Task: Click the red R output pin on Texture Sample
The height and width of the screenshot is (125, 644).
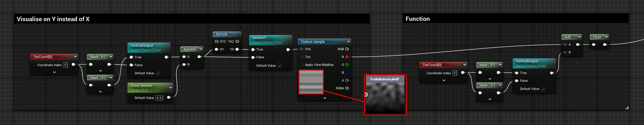Action: coord(347,57)
